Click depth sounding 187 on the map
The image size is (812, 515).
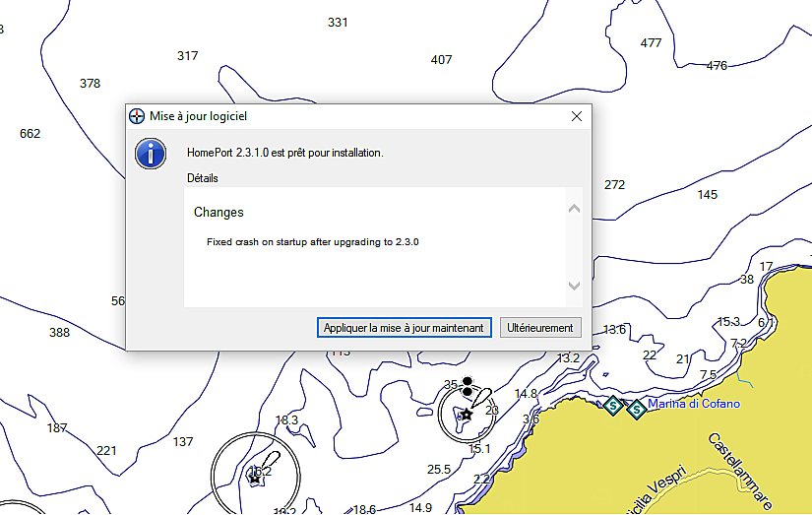57,428
